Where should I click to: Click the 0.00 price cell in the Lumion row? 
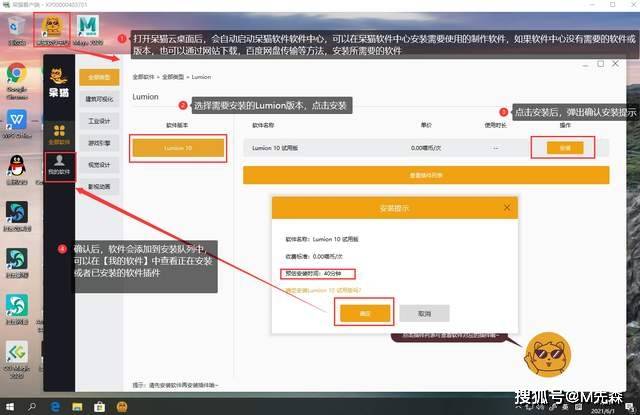pyautogui.click(x=426, y=148)
